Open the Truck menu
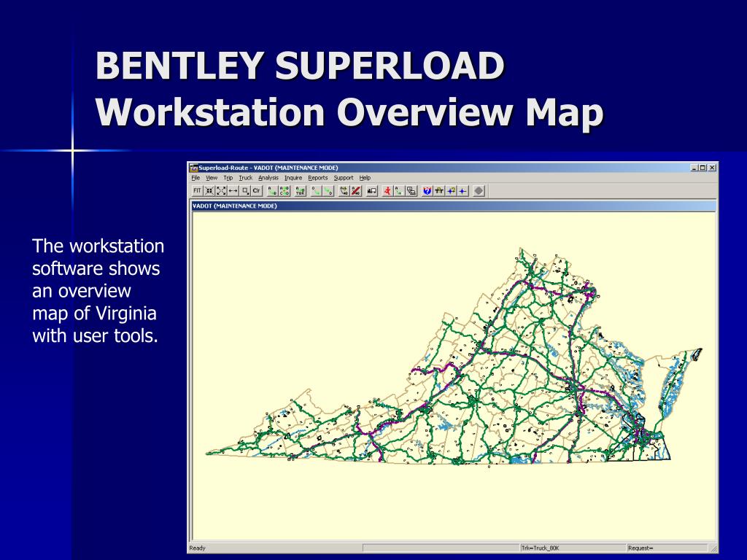The height and width of the screenshot is (560, 747). click(246, 178)
